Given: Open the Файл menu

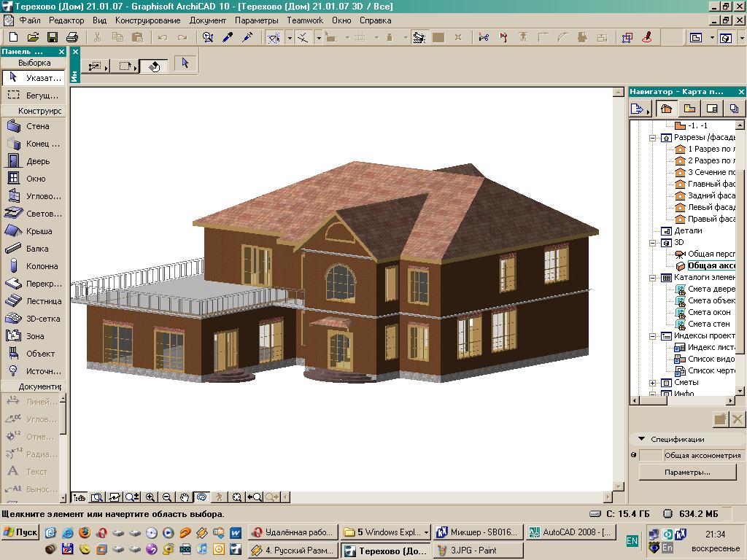Looking at the screenshot, I should tap(29, 20).
